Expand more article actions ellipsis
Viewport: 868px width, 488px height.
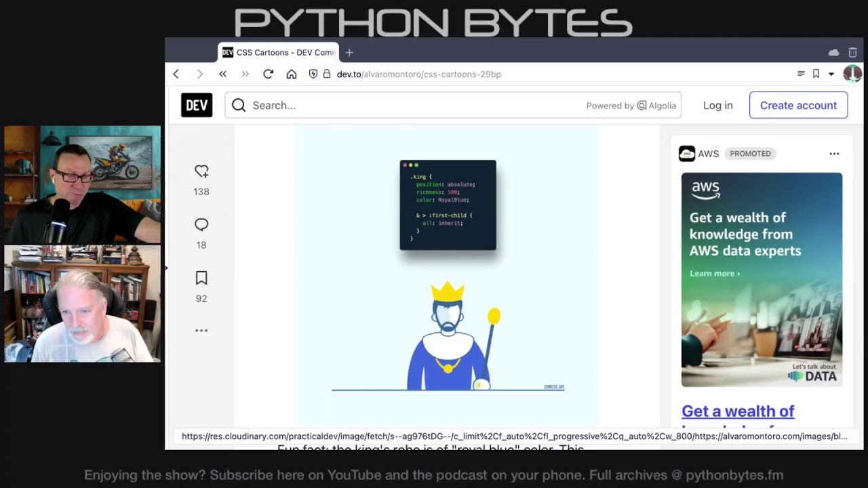pyautogui.click(x=201, y=331)
